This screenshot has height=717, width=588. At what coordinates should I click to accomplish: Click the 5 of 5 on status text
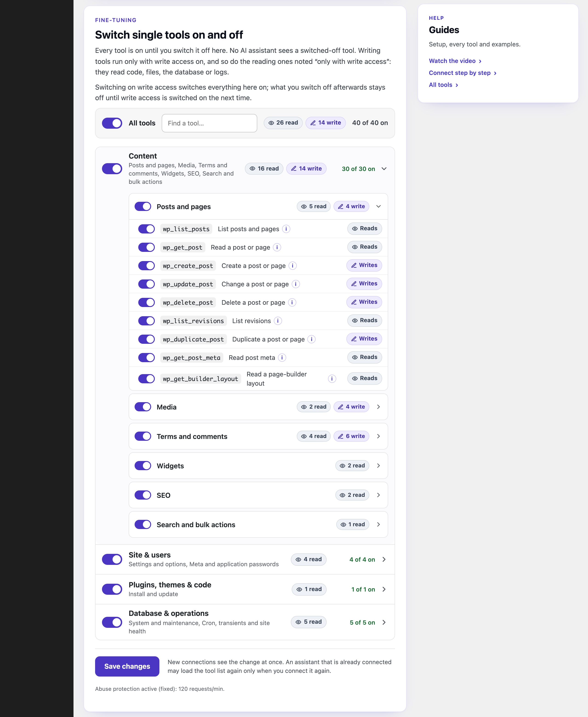coord(362,623)
